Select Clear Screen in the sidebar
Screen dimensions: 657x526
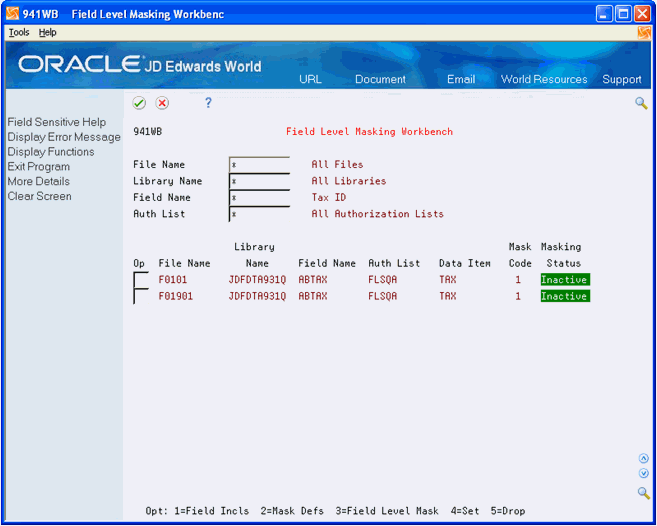pos(39,196)
